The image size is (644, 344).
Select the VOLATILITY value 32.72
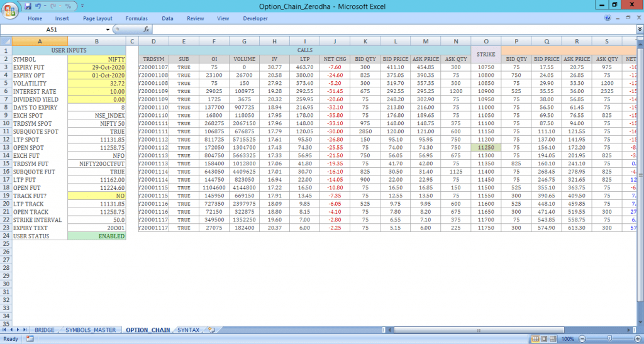97,84
